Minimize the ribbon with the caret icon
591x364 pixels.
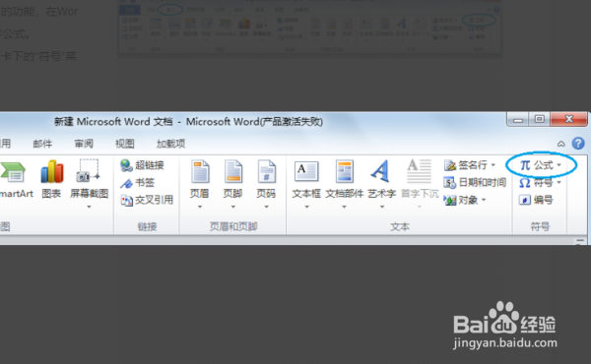[x=561, y=144]
